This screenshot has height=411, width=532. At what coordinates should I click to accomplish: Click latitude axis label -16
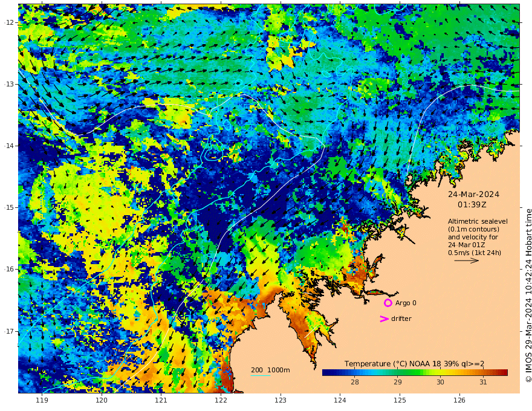[9, 269]
